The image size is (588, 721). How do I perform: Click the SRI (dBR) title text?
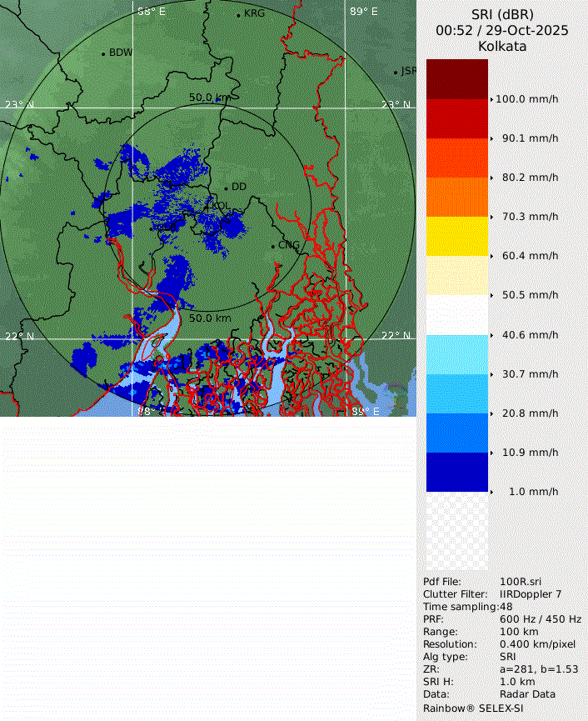click(x=502, y=14)
